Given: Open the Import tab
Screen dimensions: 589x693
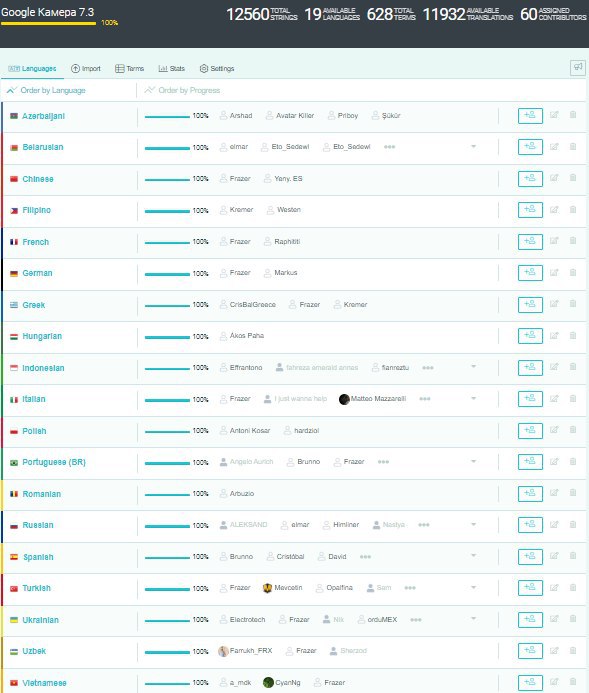Looking at the screenshot, I should (x=86, y=69).
